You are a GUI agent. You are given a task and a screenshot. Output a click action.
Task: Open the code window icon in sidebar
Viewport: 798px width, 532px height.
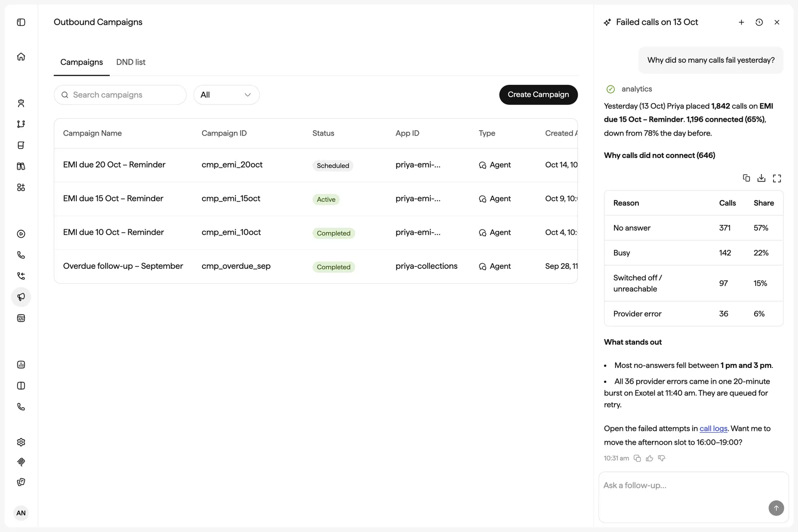[x=21, y=318]
